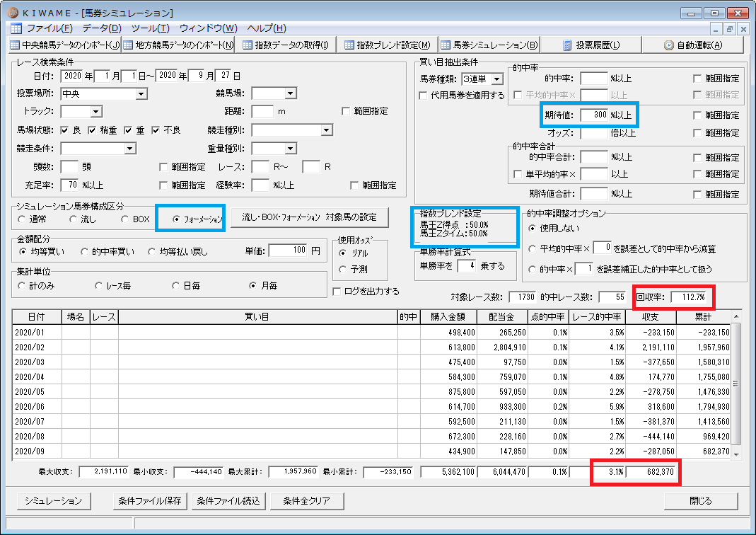Click the 2020/02 row in results table

coord(371,347)
